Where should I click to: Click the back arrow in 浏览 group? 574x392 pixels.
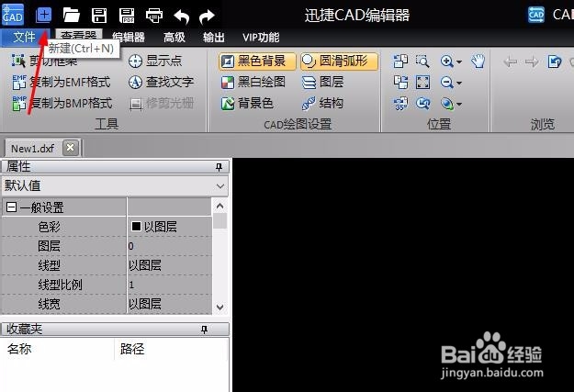(x=510, y=62)
